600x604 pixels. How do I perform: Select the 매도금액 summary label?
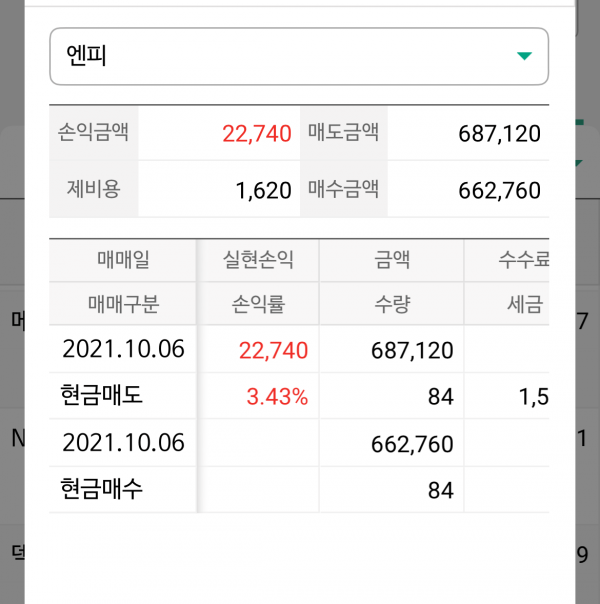pos(343,132)
